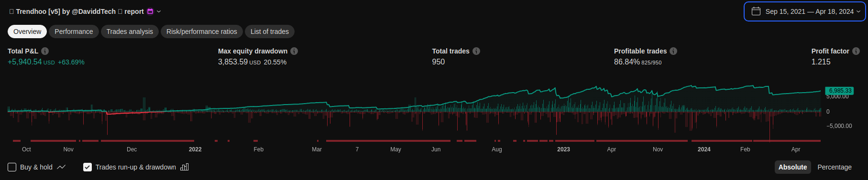Click the info icon beside Profitable trades
Image resolution: width=868 pixels, height=180 pixels.
pyautogui.click(x=673, y=51)
